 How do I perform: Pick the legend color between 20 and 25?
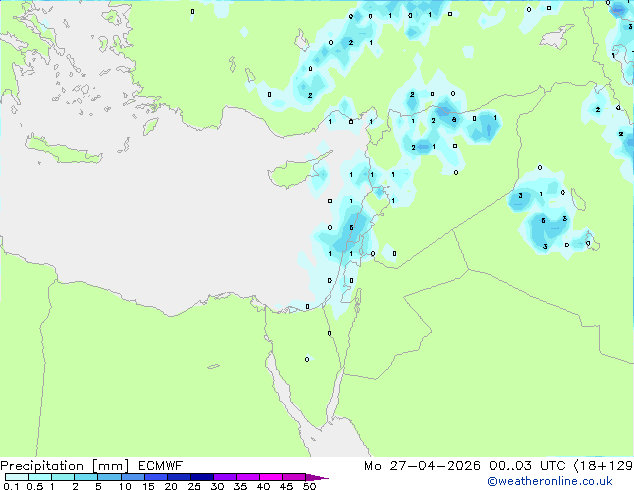click(178, 477)
